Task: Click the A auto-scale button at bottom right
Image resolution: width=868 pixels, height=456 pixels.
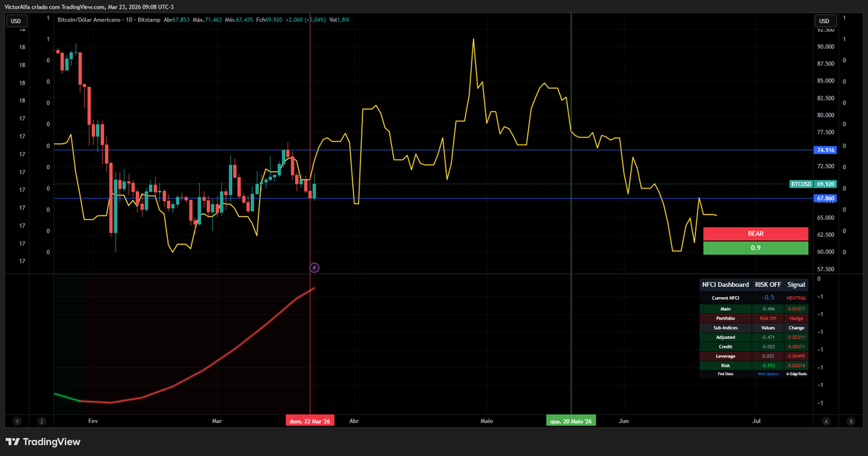Action: click(825, 421)
